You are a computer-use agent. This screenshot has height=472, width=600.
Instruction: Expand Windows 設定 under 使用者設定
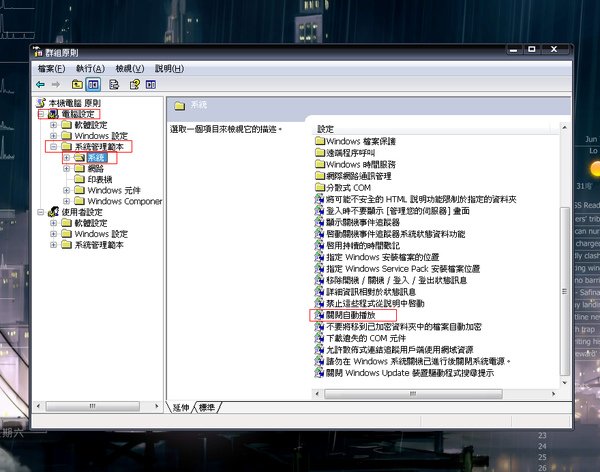pyautogui.click(x=53, y=234)
